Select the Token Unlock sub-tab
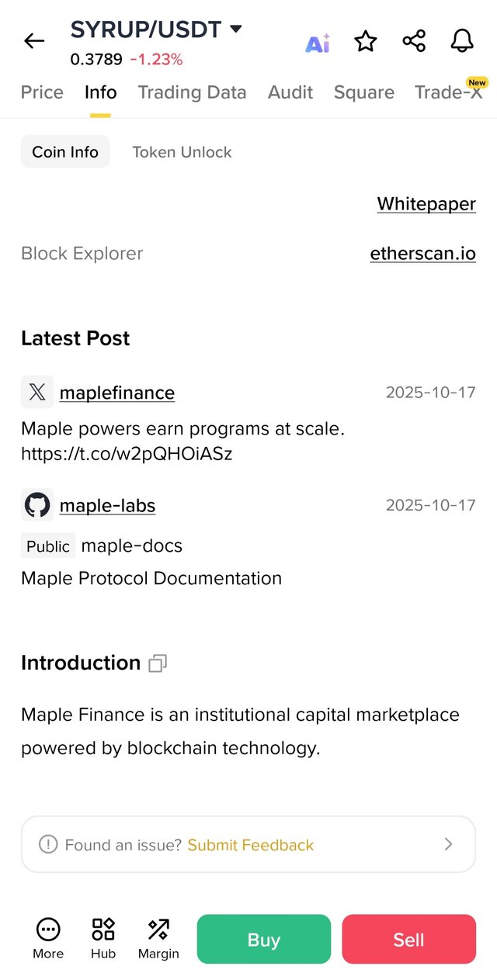 (182, 152)
